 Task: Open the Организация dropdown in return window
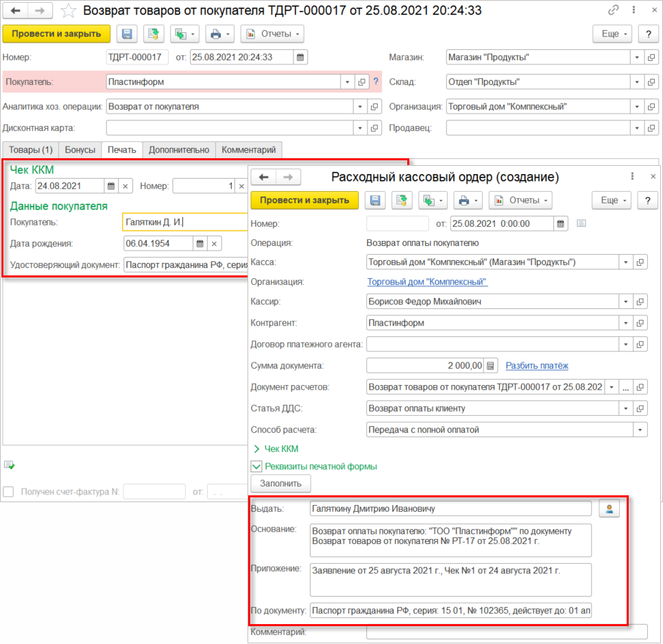click(x=637, y=106)
